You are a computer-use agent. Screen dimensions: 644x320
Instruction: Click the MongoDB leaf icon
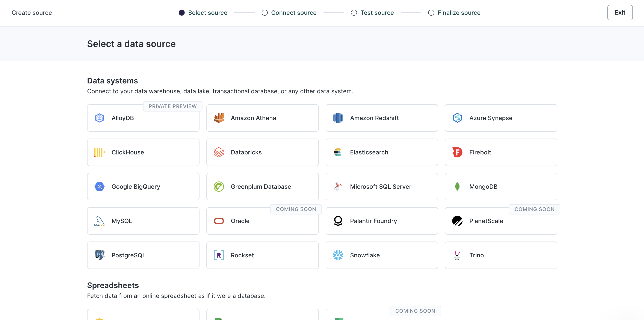(457, 187)
